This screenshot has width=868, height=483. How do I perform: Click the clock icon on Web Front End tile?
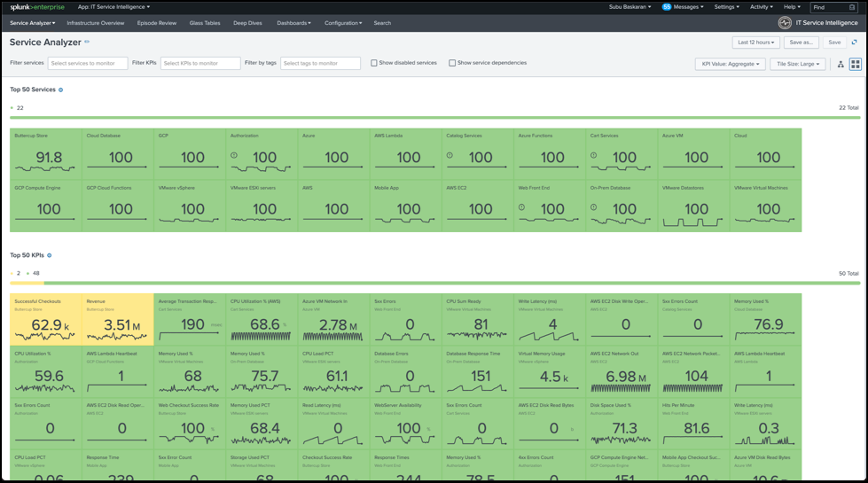(521, 207)
